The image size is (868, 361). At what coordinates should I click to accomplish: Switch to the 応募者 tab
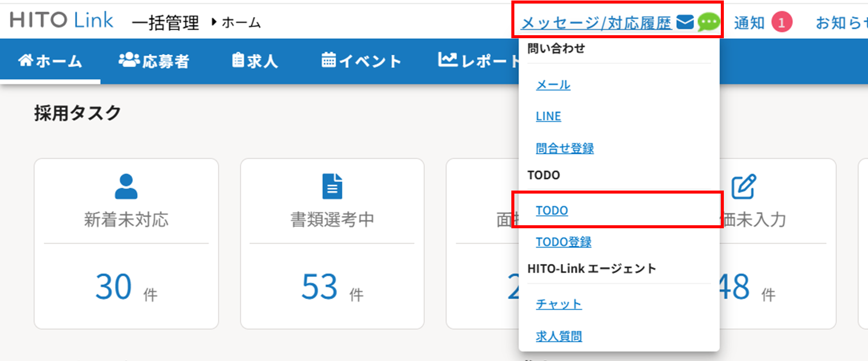(154, 61)
